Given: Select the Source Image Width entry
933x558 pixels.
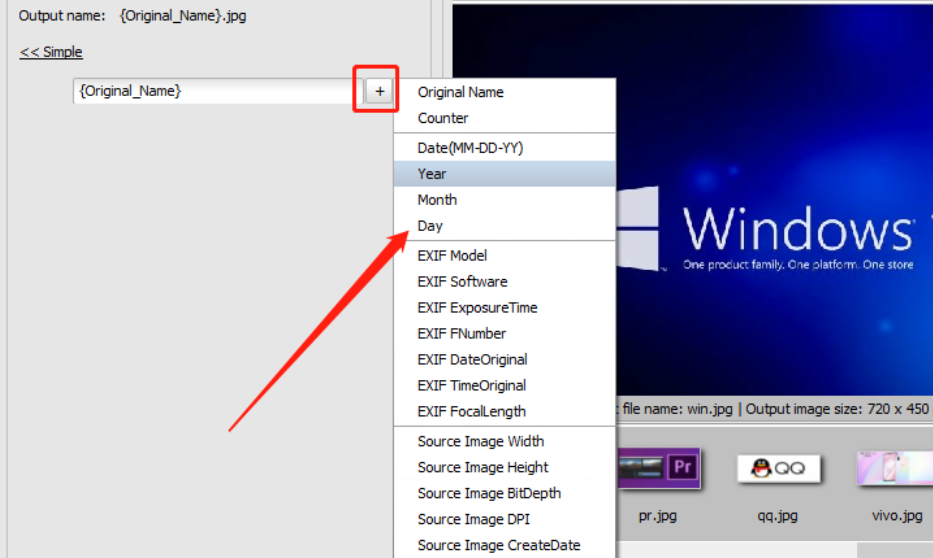Looking at the screenshot, I should click(x=505, y=441).
